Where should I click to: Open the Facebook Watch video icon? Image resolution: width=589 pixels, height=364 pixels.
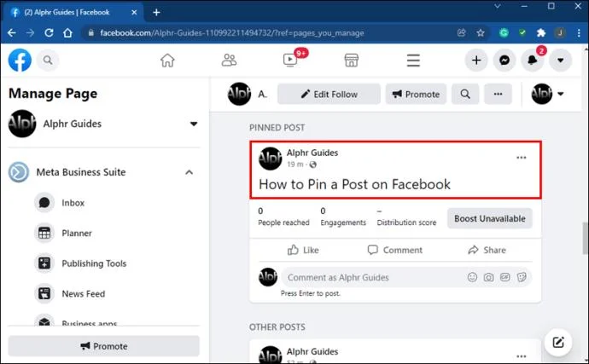(x=290, y=60)
